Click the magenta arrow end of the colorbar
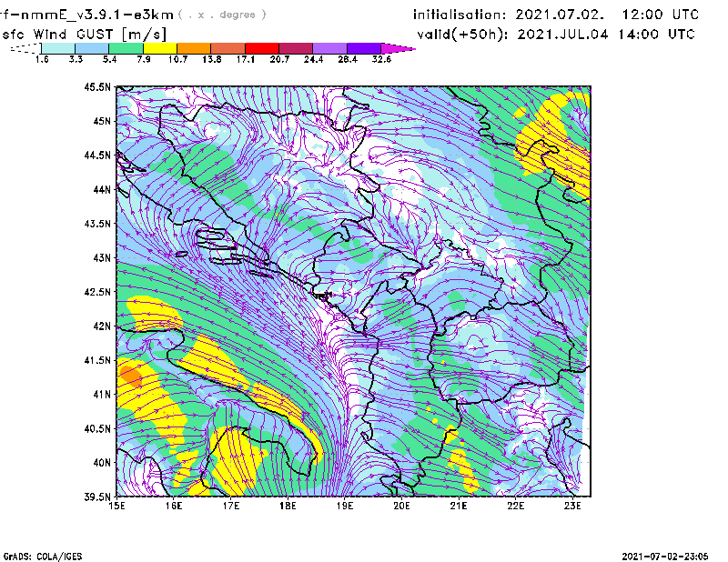 [398, 48]
